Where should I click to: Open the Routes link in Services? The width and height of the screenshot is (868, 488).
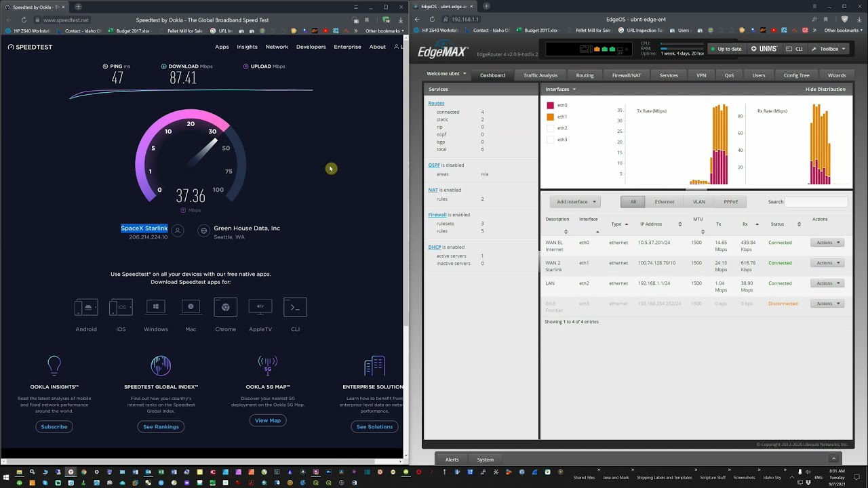436,103
